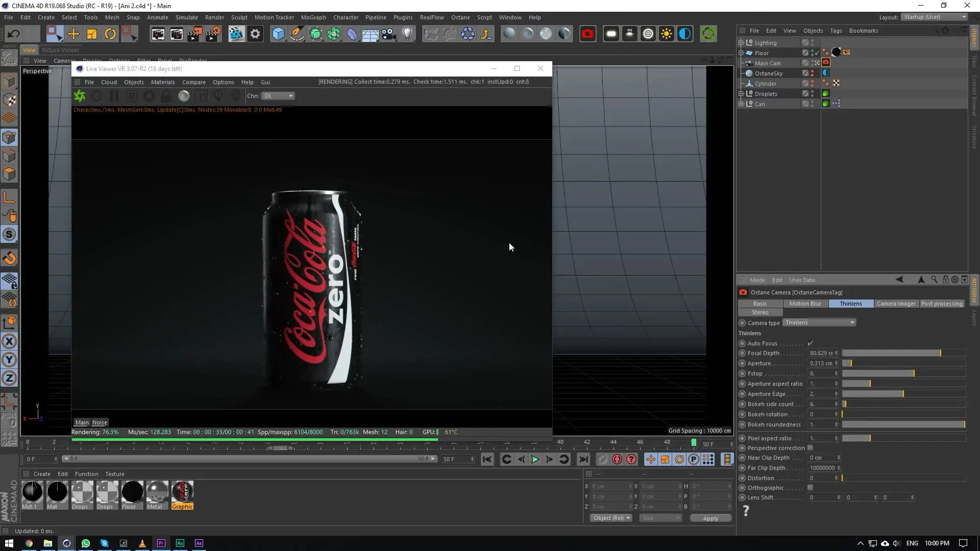Click the Focal Depth value field
The width and height of the screenshot is (980, 551).
(x=823, y=353)
